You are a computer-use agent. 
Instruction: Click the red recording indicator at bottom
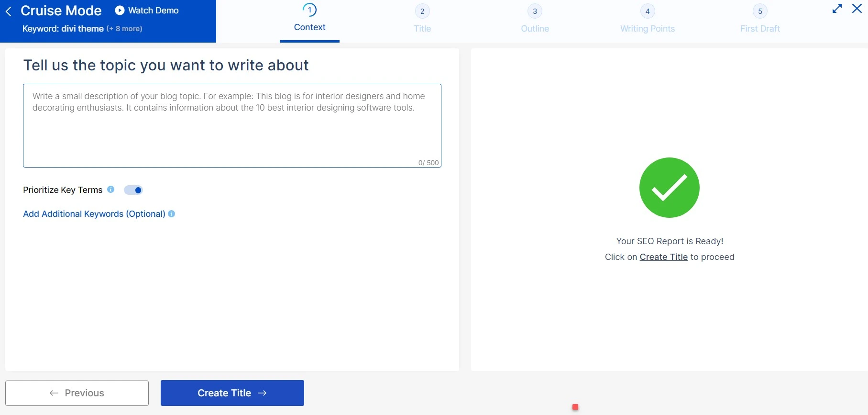point(575,407)
